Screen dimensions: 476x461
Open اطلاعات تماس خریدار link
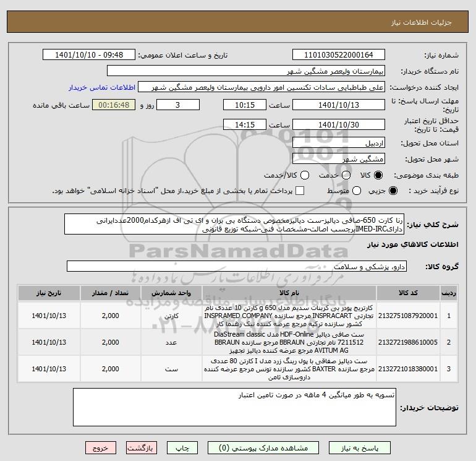pyautogui.click(x=102, y=87)
